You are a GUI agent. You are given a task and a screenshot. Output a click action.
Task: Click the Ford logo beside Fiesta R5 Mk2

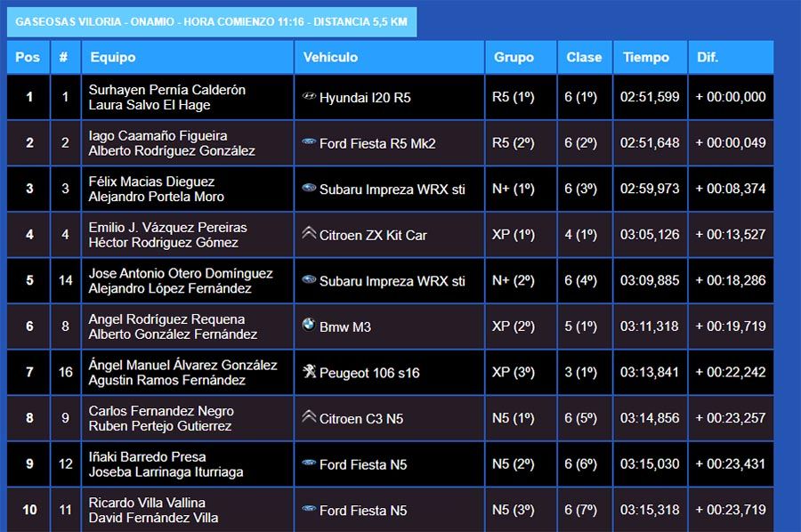point(309,142)
